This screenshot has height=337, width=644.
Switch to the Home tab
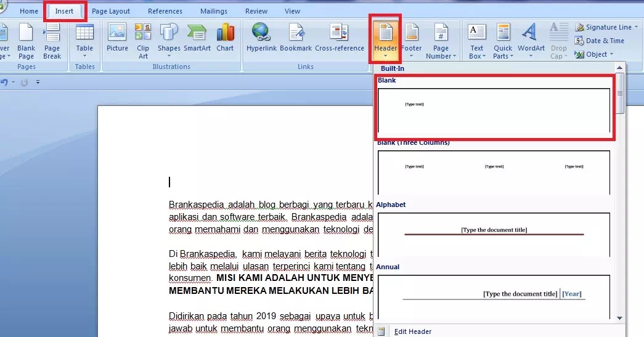pyautogui.click(x=29, y=11)
